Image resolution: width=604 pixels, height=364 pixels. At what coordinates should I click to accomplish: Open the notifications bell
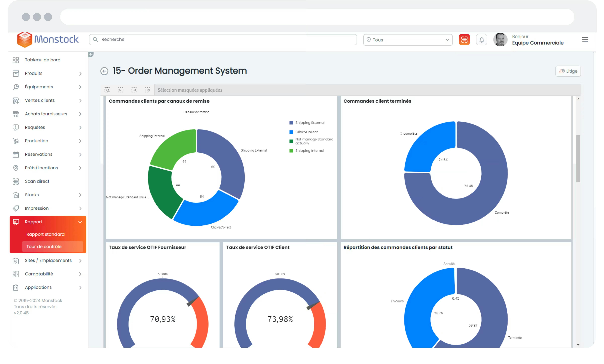(481, 40)
